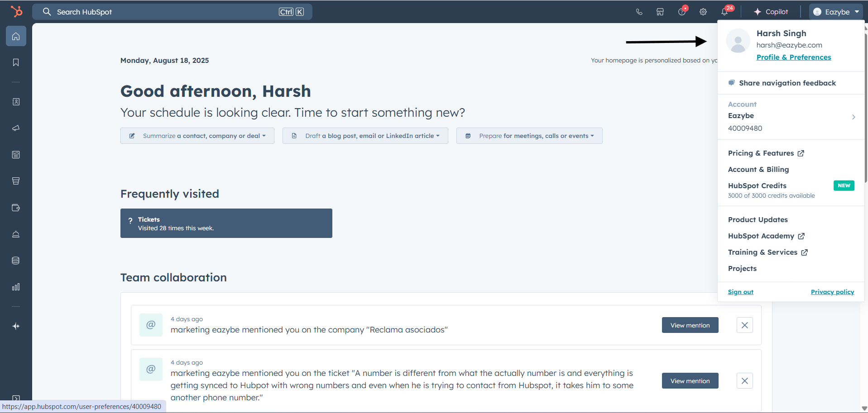Image resolution: width=868 pixels, height=413 pixels.
Task: Expand the Eazybe account dropdown
Action: 835,12
